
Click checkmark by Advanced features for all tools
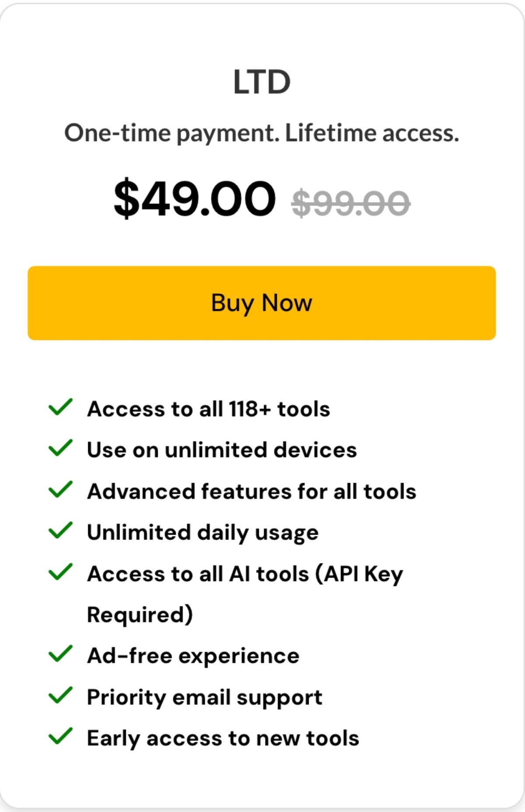click(60, 489)
